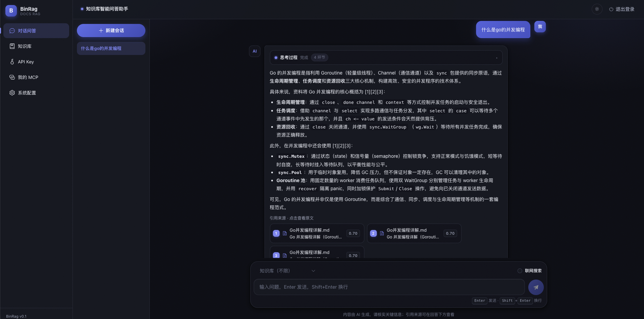Click 退出登录 to log out
Viewport: 644px width, 319px height.
[622, 9]
